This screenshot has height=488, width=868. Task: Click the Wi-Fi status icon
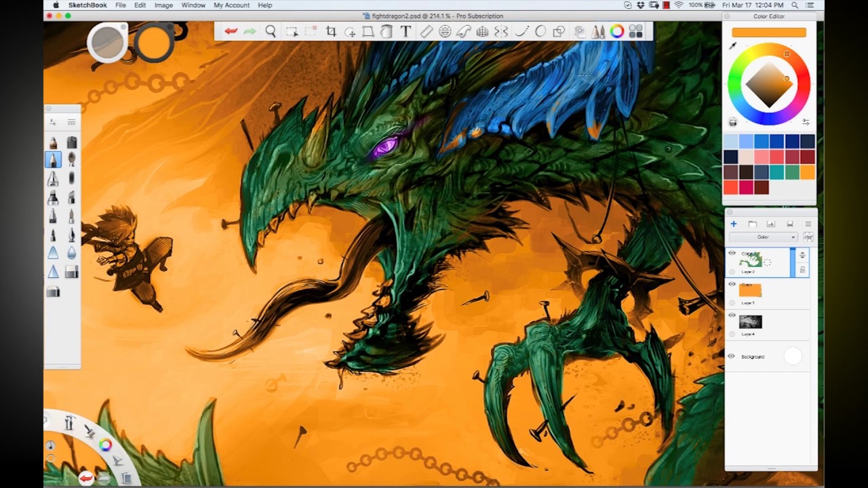(678, 5)
